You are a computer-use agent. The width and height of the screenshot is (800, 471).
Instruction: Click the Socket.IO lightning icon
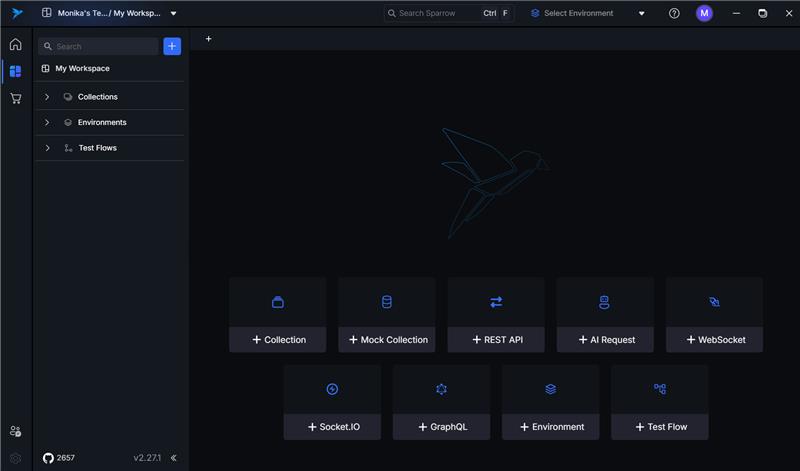click(x=332, y=389)
